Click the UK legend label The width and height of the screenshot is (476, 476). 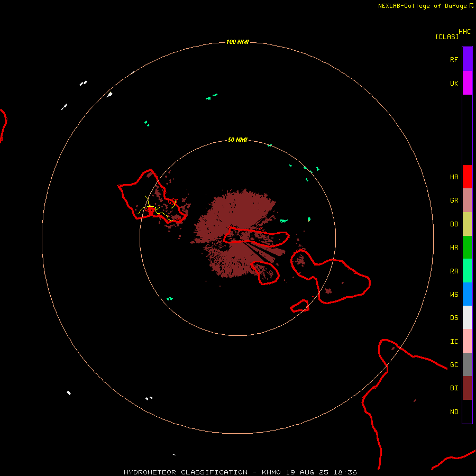pos(454,83)
